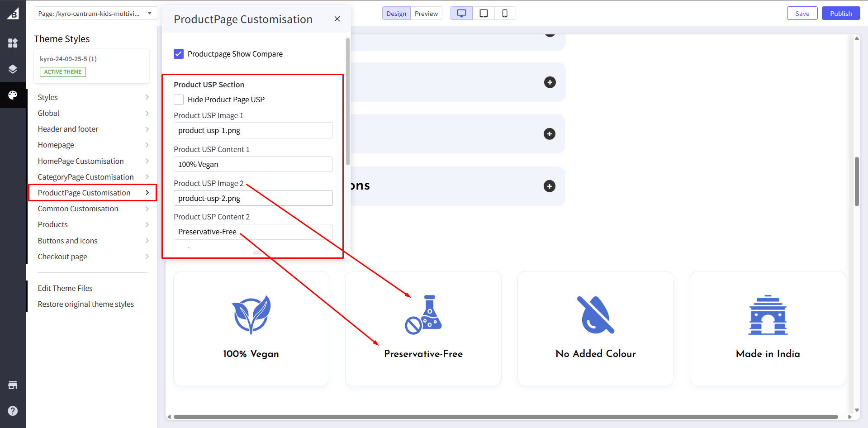868x428 pixels.
Task: Close the ProductPage Customisation panel
Action: click(x=337, y=19)
